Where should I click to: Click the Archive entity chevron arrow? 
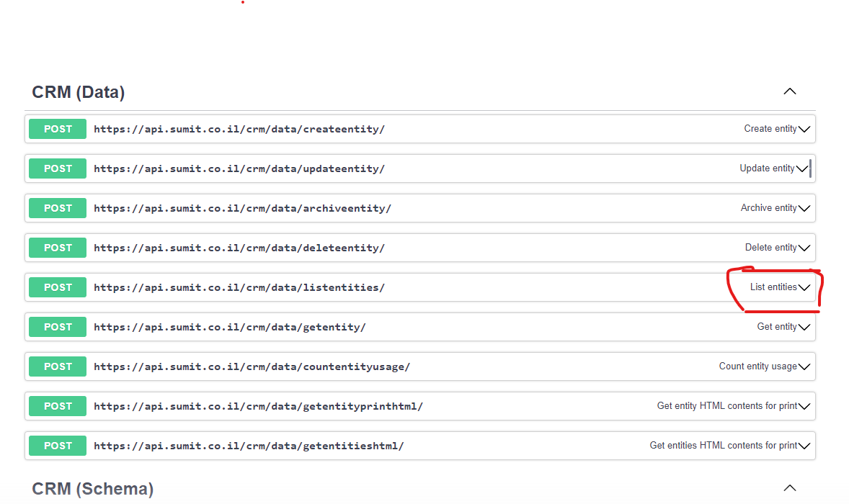tap(804, 209)
